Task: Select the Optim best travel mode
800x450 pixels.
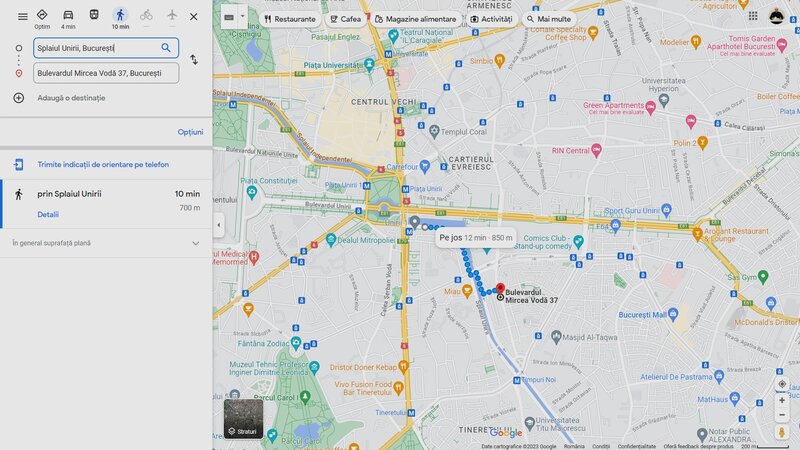Action: tap(42, 19)
